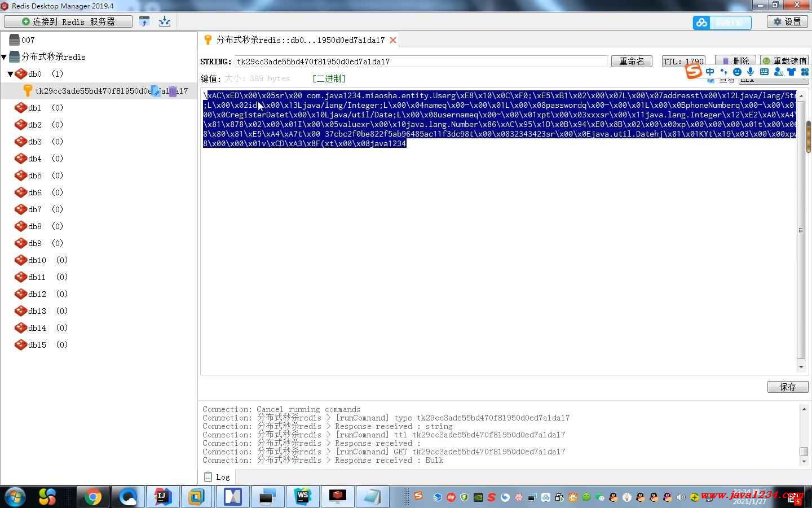
Task: Toggle the IME punctuation mode
Action: click(x=723, y=72)
